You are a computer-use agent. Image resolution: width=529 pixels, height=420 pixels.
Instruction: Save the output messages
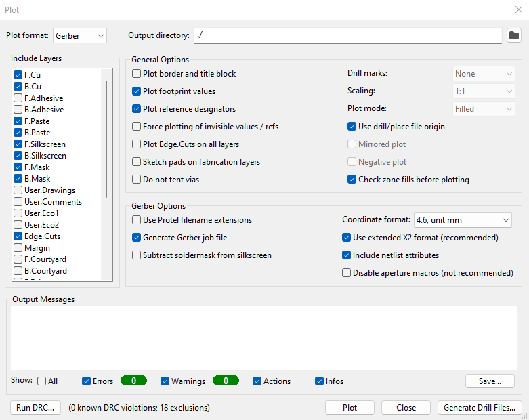point(490,381)
